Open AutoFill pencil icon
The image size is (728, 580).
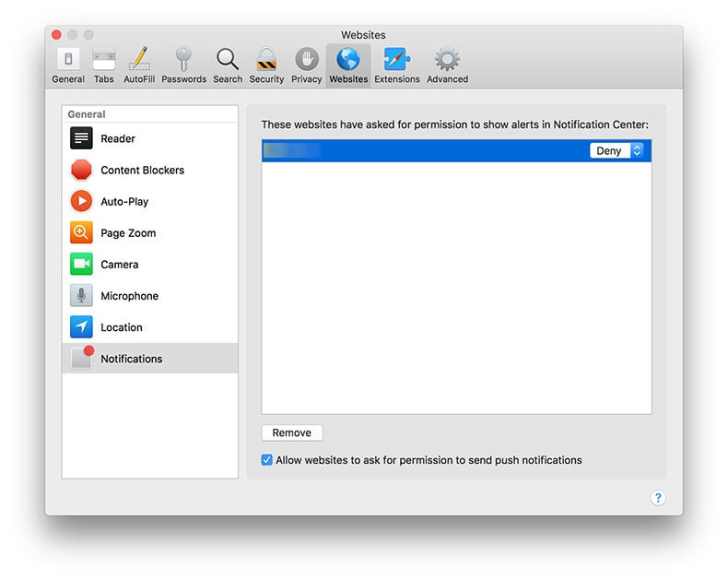pyautogui.click(x=139, y=59)
